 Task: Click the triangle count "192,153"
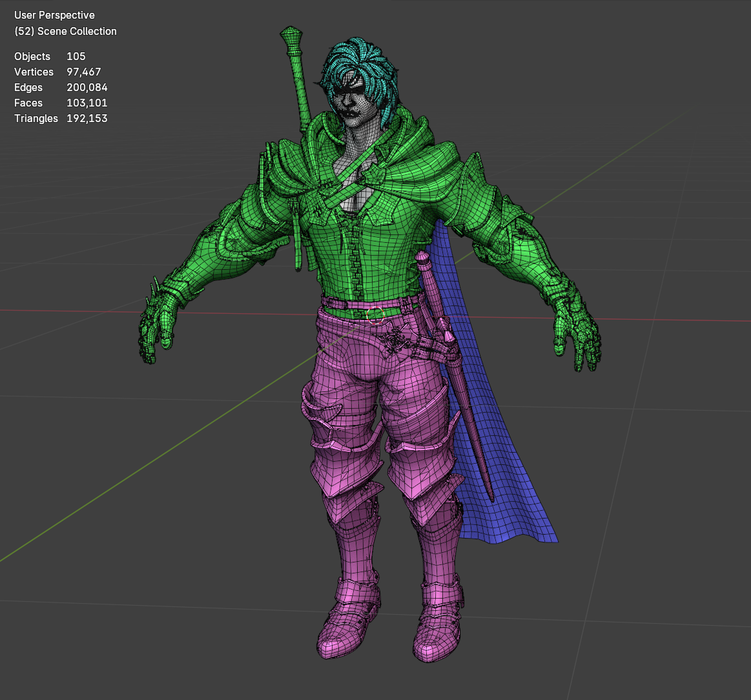tap(87, 118)
